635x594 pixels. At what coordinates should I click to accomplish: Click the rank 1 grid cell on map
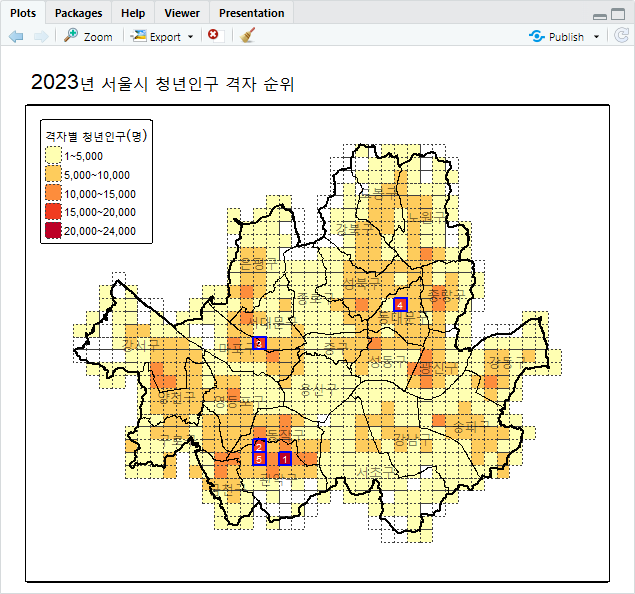point(285,459)
